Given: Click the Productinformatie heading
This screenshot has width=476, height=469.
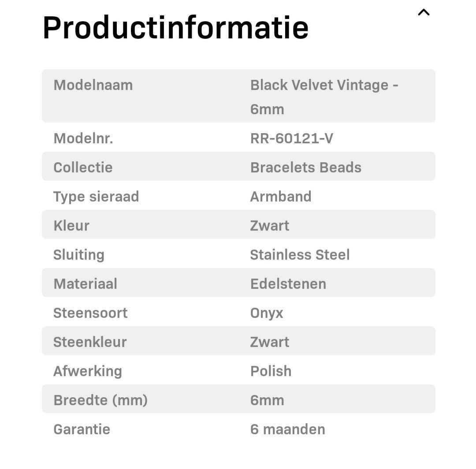Looking at the screenshot, I should tap(175, 28).
